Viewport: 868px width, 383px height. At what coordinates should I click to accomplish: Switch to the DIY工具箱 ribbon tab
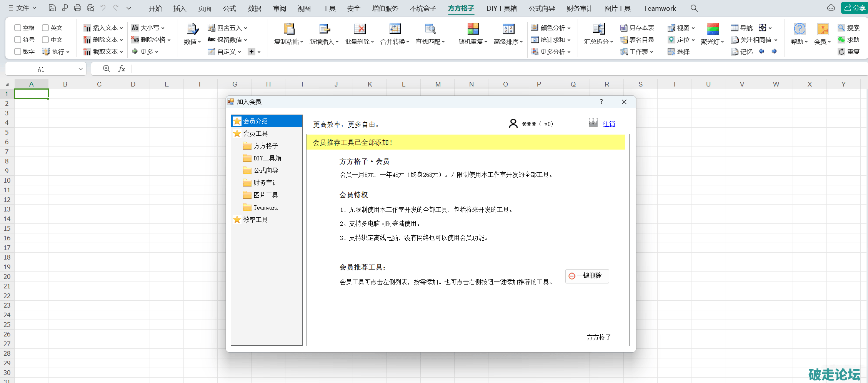click(x=501, y=8)
